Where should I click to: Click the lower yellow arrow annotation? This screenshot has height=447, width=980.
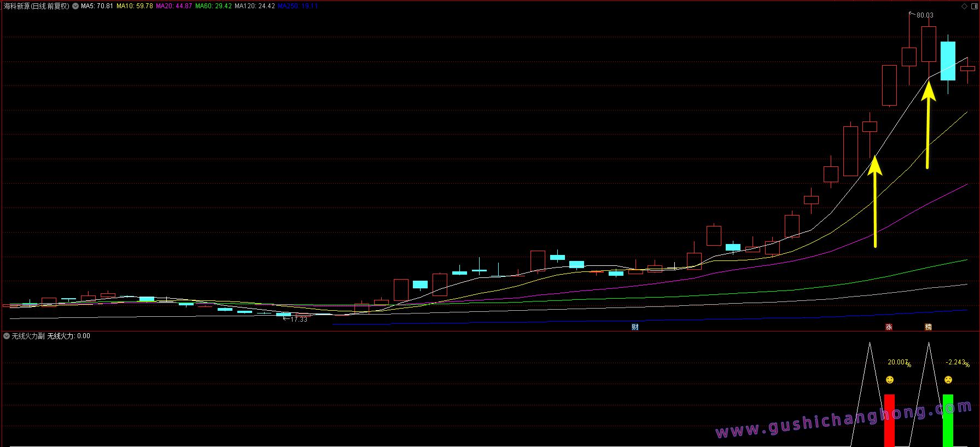pos(875,202)
